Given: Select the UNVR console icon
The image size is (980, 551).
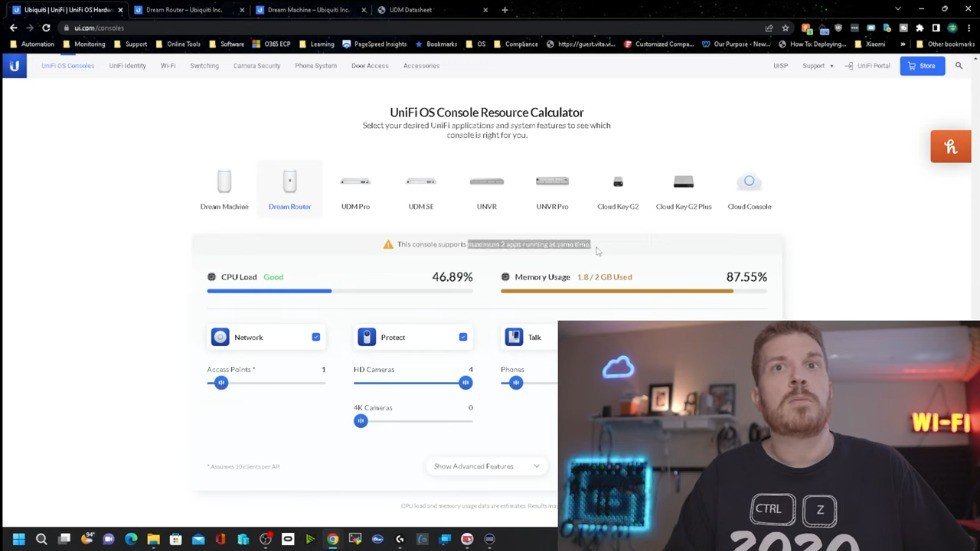Looking at the screenshot, I should pos(486,181).
